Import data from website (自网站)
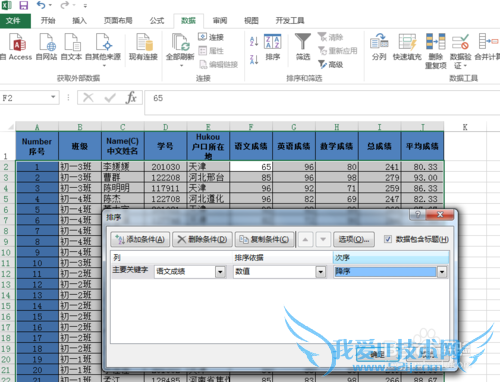This screenshot has width=500, height=382. (x=46, y=47)
